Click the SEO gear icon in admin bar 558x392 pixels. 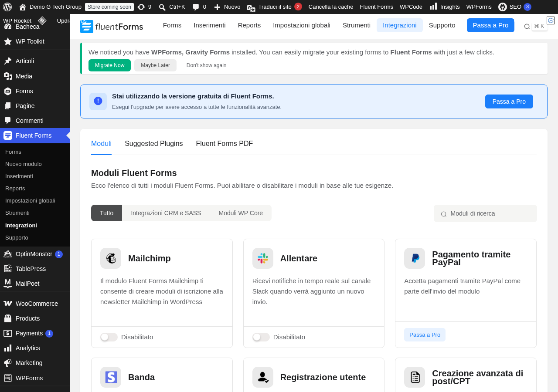[503, 7]
